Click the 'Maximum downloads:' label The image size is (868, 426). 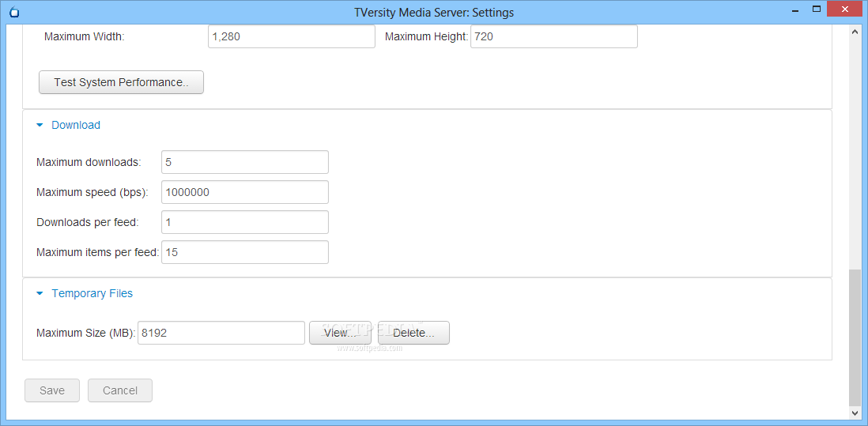tap(89, 162)
